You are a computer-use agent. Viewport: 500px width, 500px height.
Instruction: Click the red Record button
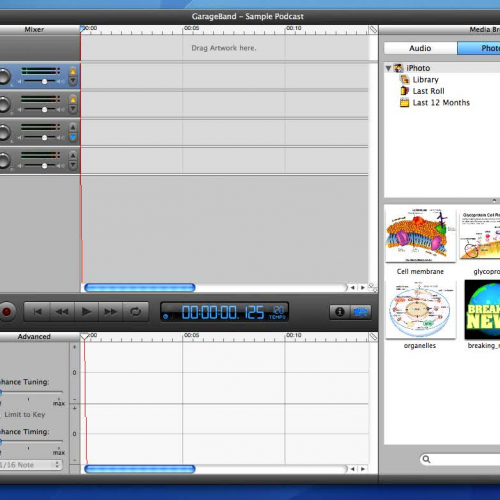click(6, 312)
